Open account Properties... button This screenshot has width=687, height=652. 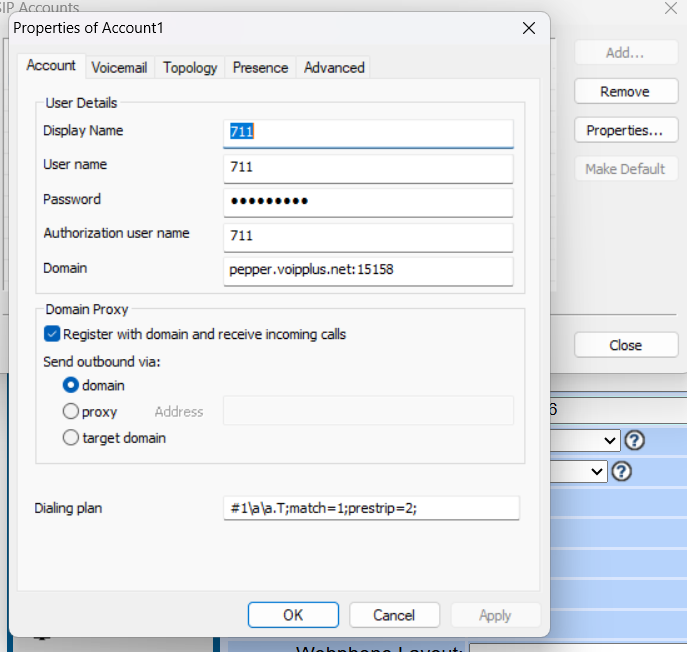point(624,130)
